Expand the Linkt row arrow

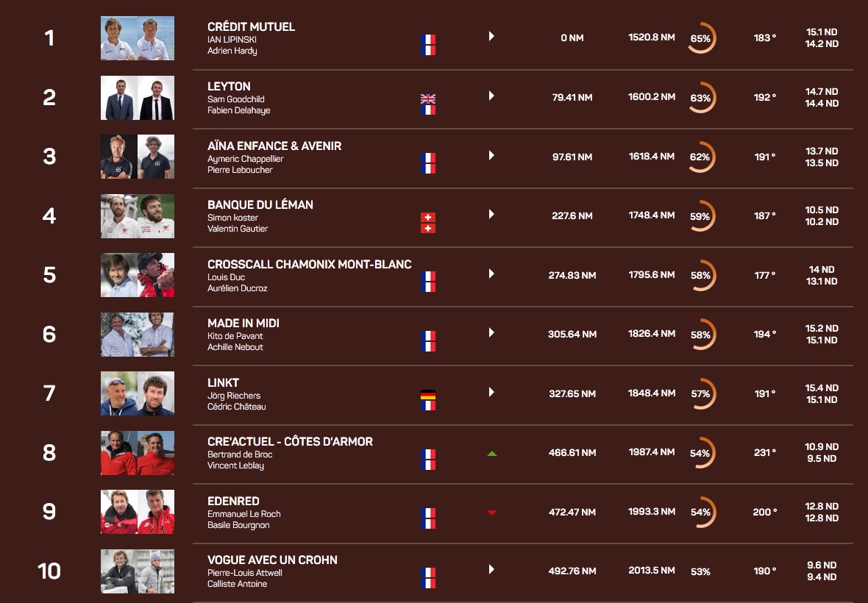click(491, 392)
